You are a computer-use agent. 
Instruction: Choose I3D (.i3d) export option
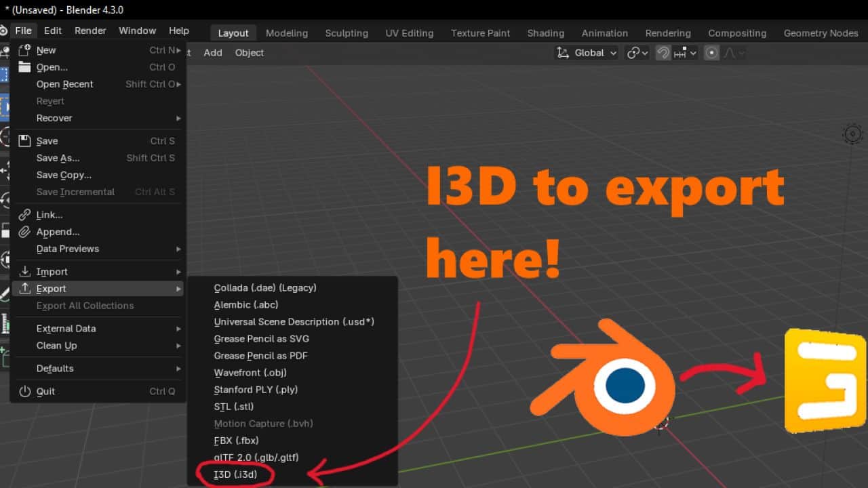coord(235,474)
